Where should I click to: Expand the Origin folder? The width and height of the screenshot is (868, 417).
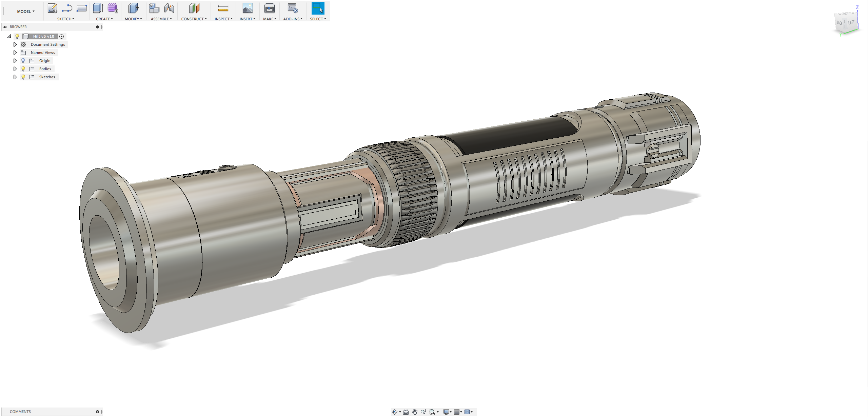click(x=15, y=61)
